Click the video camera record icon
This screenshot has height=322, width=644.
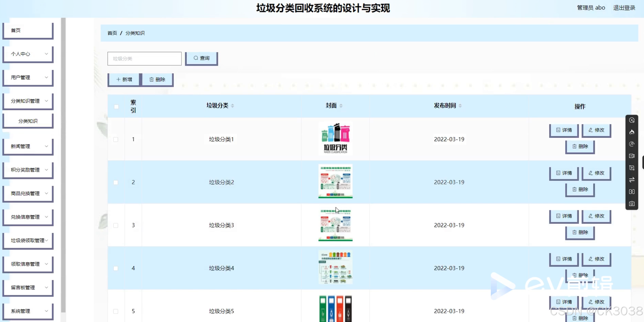click(x=632, y=156)
